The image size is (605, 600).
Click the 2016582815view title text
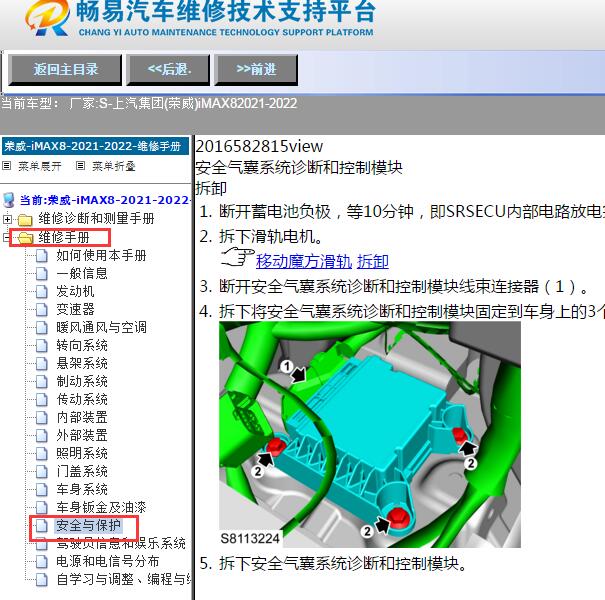tap(259, 146)
